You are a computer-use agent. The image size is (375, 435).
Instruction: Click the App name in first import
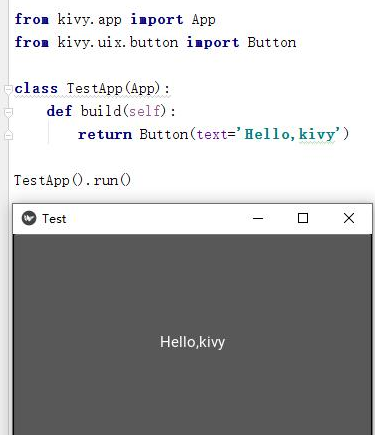[203, 20]
